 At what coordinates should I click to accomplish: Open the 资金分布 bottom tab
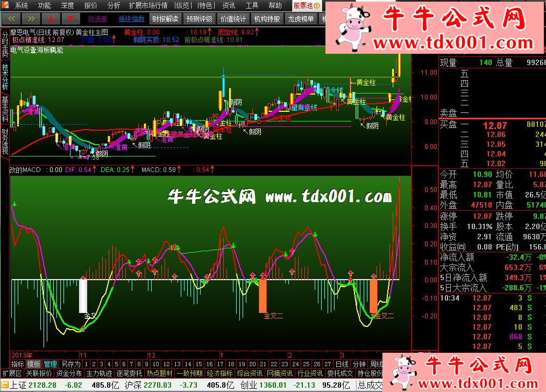[69, 373]
